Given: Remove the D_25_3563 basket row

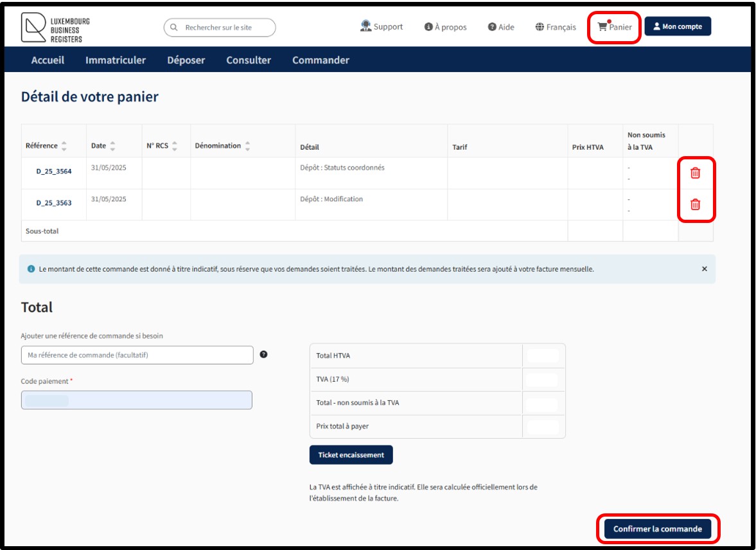Looking at the screenshot, I should [695, 204].
